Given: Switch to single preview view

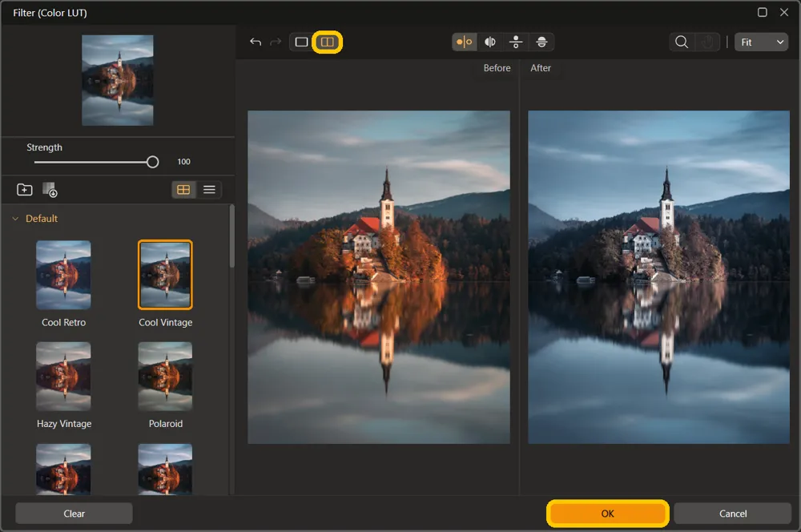Looking at the screenshot, I should click(302, 42).
